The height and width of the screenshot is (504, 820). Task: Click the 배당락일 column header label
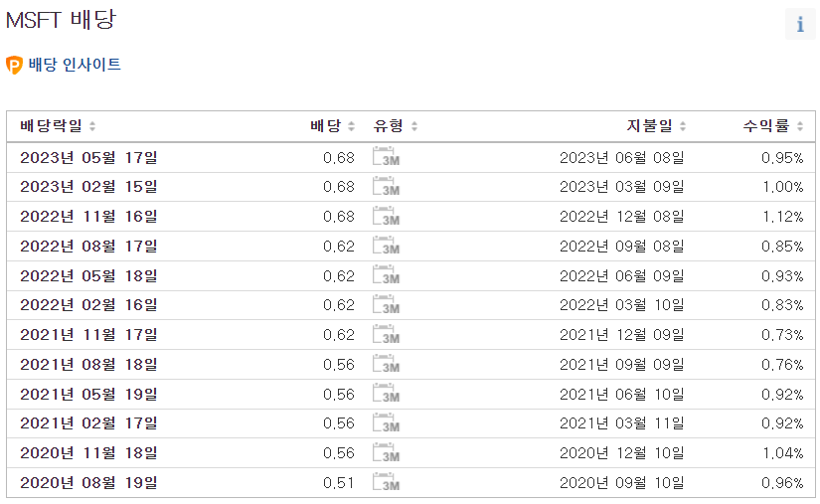pyautogui.click(x=51, y=126)
